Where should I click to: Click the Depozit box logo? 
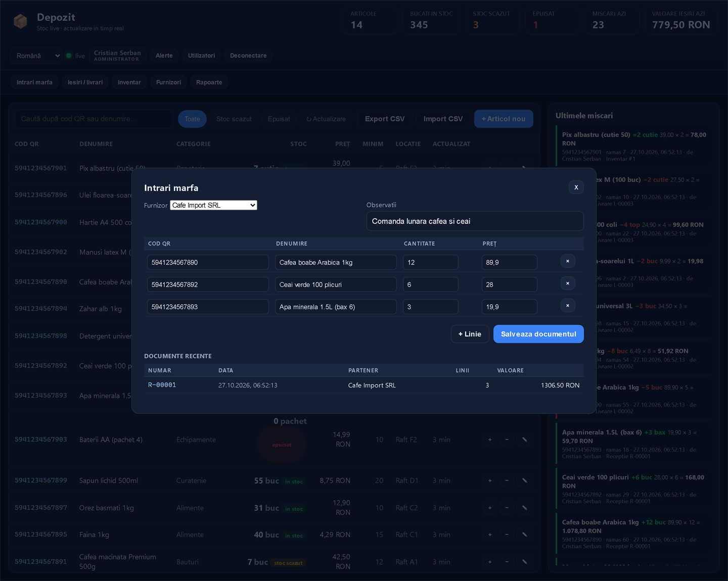(x=21, y=21)
